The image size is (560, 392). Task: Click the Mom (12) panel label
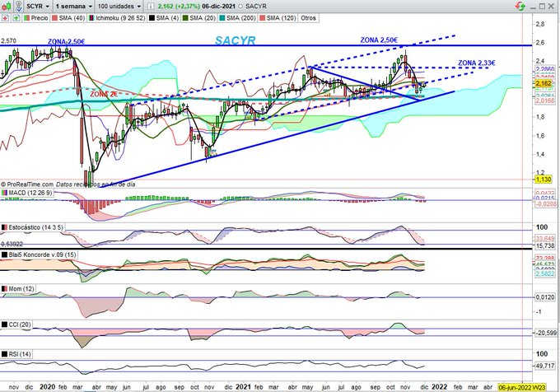coord(18,288)
